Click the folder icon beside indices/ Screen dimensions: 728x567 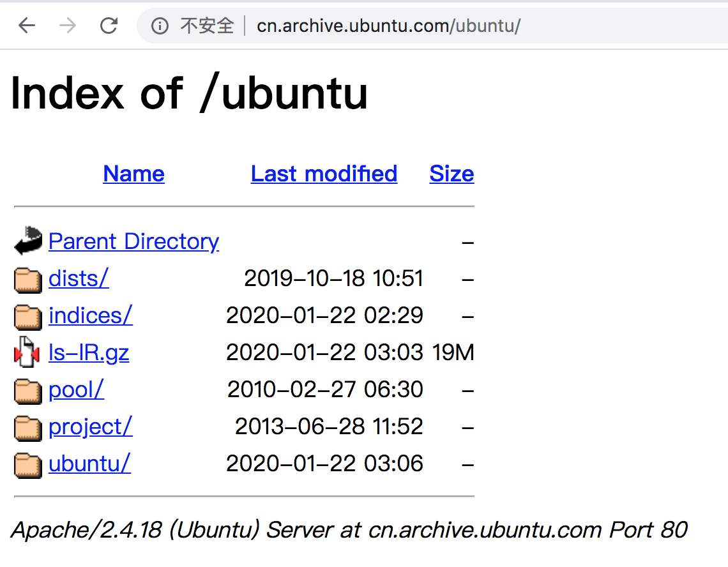pyautogui.click(x=27, y=316)
